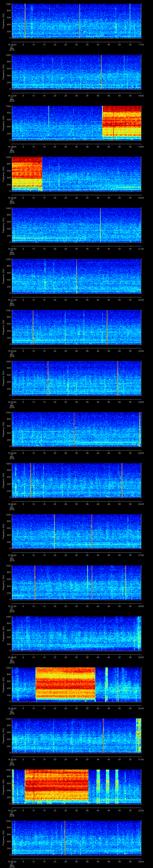This screenshot has height=868, width=153.
Task: Click the 31:00 end time label
Action: tap(141, 760)
